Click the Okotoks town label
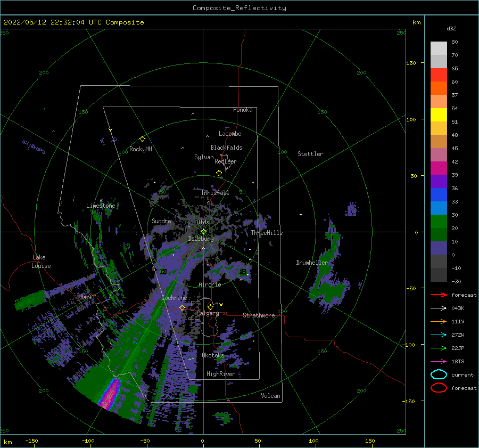Viewport: 479px width, 448px height. click(x=213, y=355)
